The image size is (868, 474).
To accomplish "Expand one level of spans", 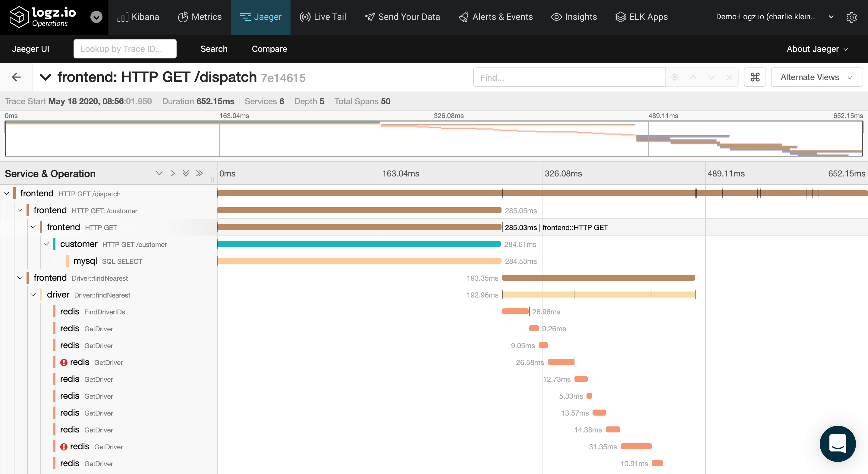I will tap(159, 173).
